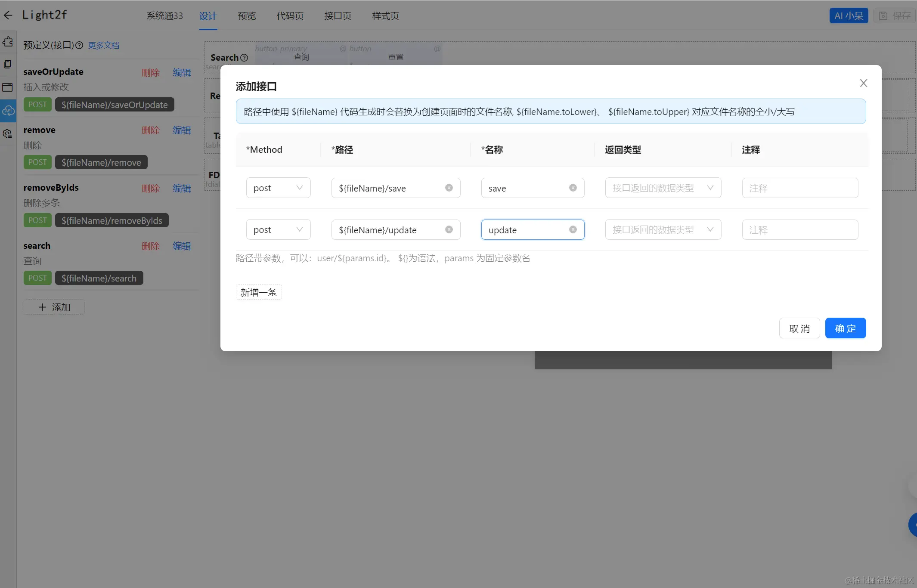Open 返回类型 dropdown in the save row

(x=663, y=188)
